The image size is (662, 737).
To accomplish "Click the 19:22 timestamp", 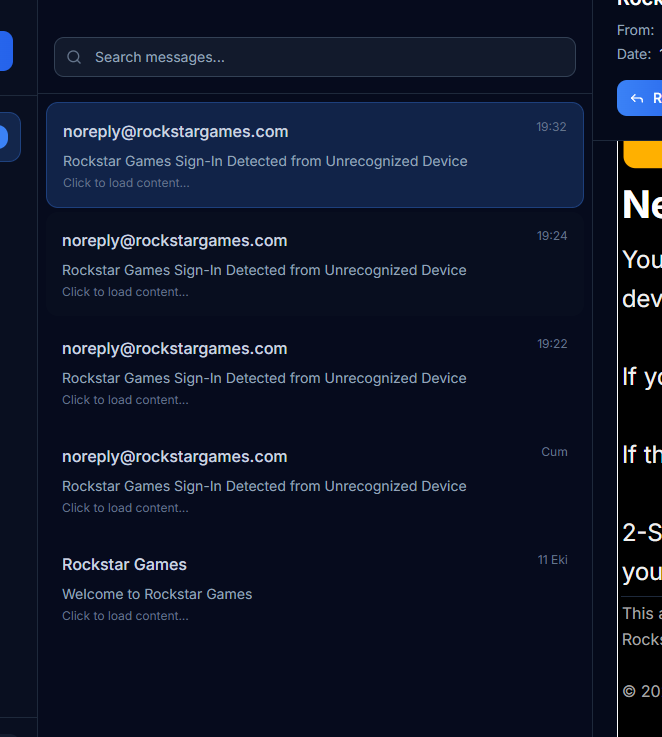I will point(552,344).
